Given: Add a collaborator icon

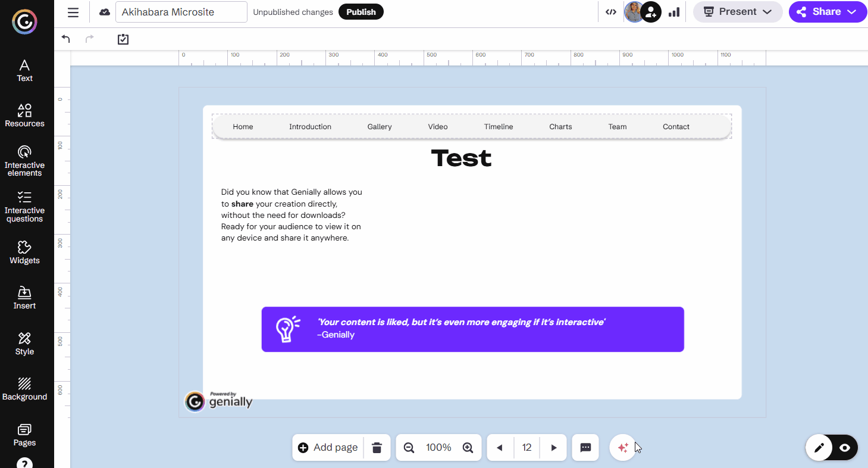Looking at the screenshot, I should click(651, 12).
